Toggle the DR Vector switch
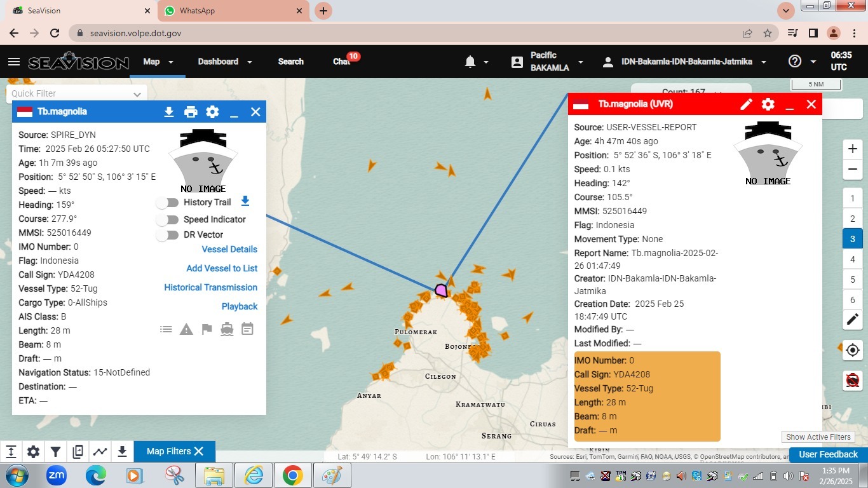Screen dimensions: 868x488 pyautogui.click(x=168, y=235)
